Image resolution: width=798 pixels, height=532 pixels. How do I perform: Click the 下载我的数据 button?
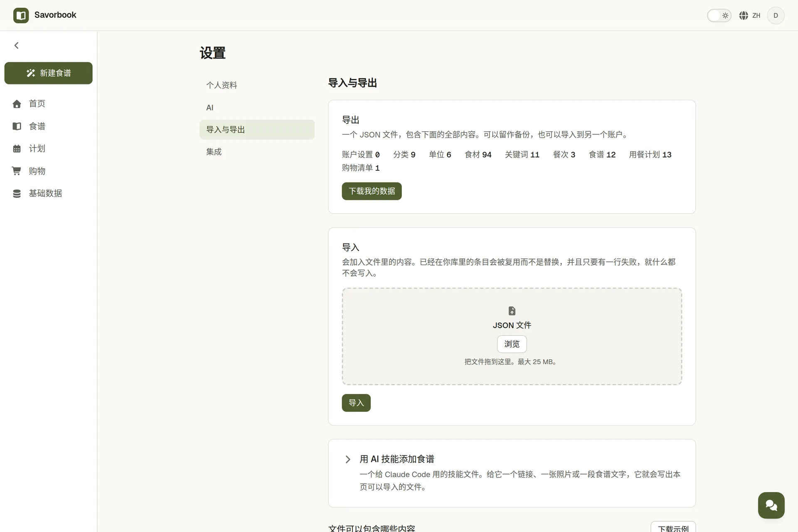[372, 191]
